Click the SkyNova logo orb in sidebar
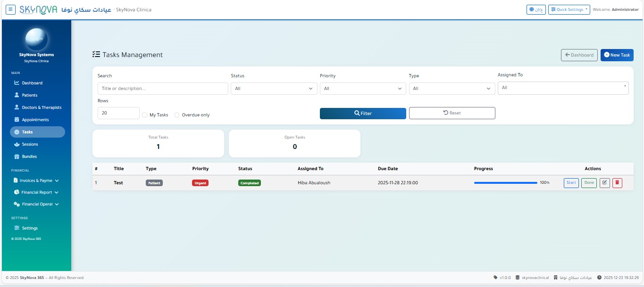 click(36, 40)
